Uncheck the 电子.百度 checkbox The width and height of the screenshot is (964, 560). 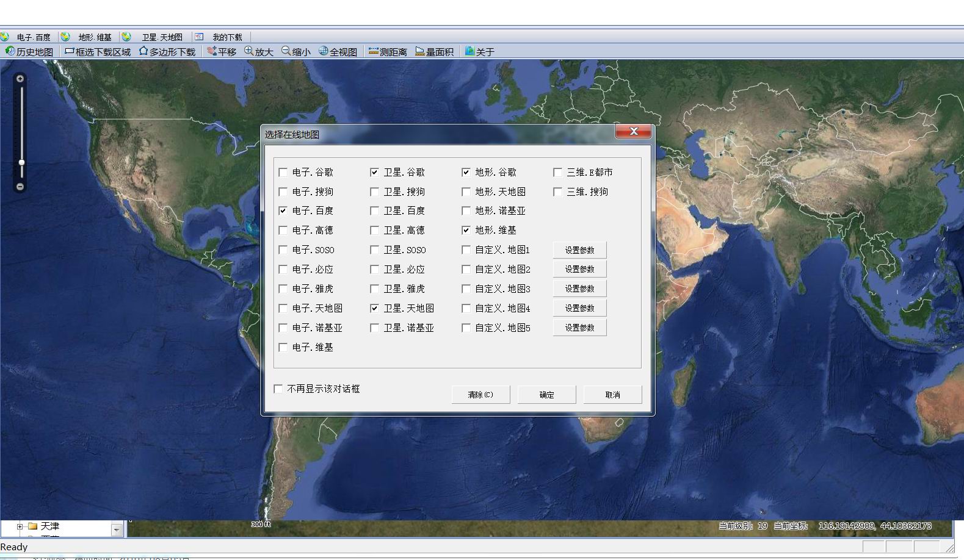click(283, 210)
